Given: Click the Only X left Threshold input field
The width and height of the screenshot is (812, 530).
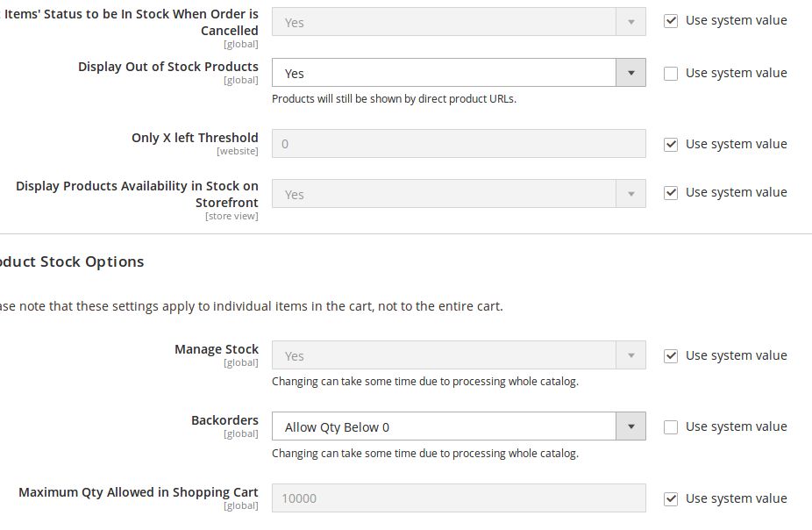Looking at the screenshot, I should [x=458, y=144].
